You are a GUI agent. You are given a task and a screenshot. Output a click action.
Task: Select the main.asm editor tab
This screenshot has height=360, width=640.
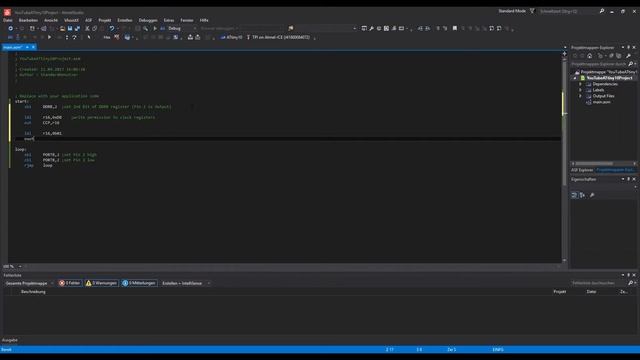(12, 47)
